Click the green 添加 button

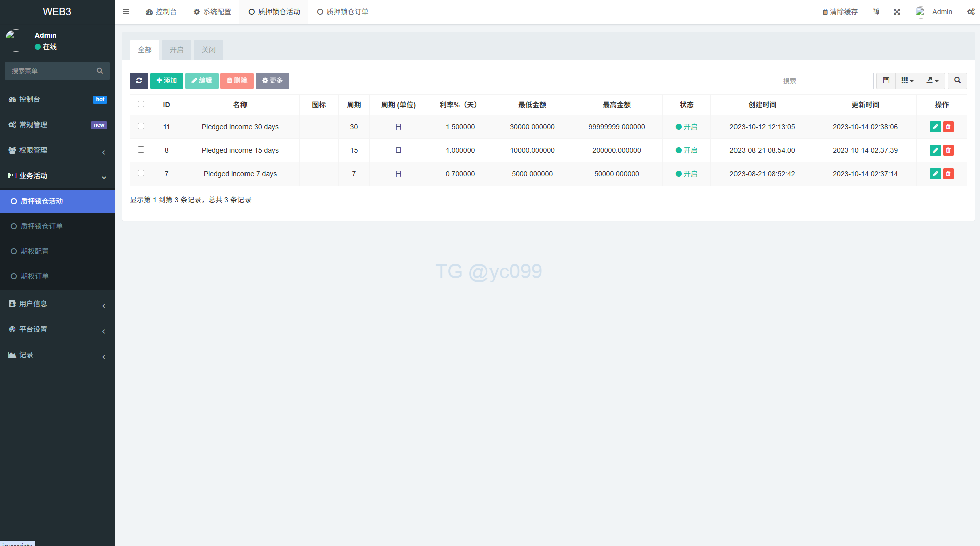(x=166, y=81)
